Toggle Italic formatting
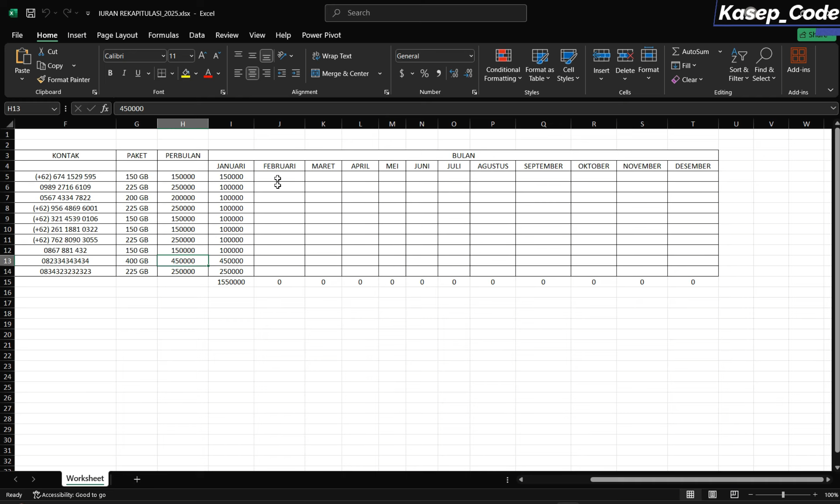Image resolution: width=840 pixels, height=504 pixels. point(124,73)
